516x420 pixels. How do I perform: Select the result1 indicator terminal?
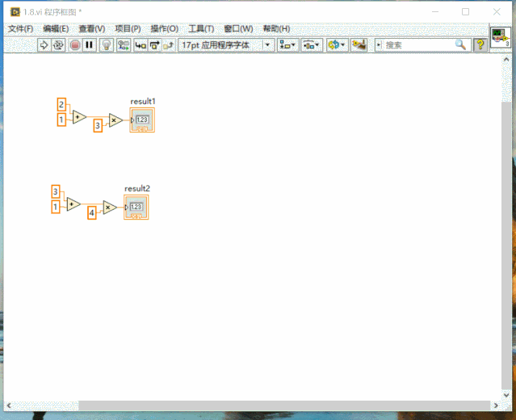(x=142, y=120)
